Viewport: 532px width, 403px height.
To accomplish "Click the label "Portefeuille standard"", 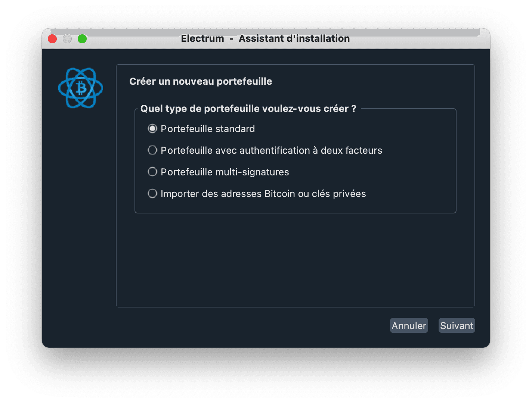I will [207, 128].
